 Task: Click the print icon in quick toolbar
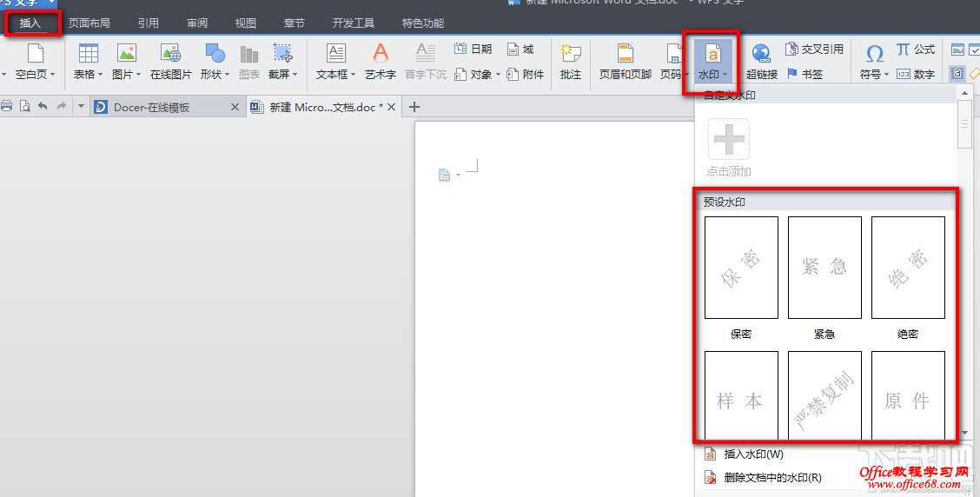[x=6, y=106]
